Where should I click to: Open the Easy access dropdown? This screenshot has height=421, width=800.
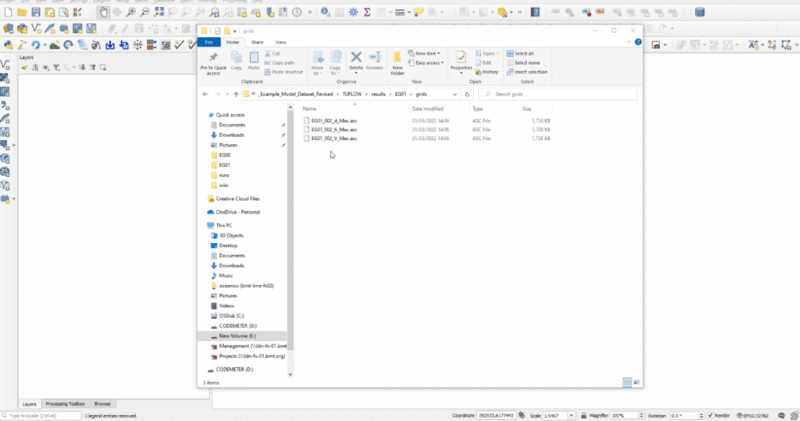click(428, 61)
